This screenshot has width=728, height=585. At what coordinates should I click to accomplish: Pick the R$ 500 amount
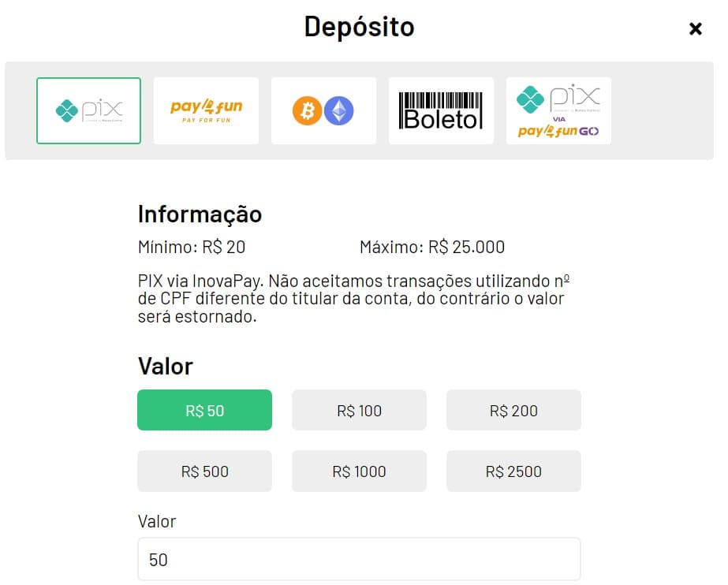click(x=205, y=471)
